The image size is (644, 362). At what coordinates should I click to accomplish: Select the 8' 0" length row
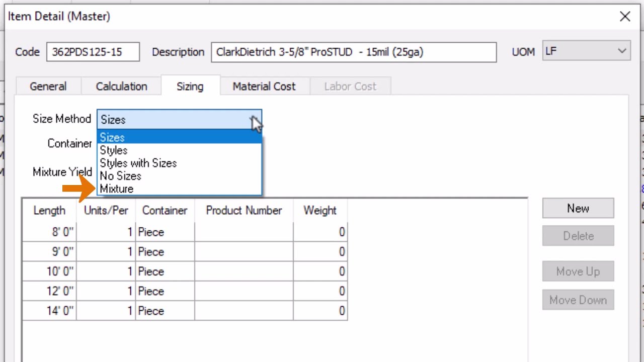(x=49, y=232)
